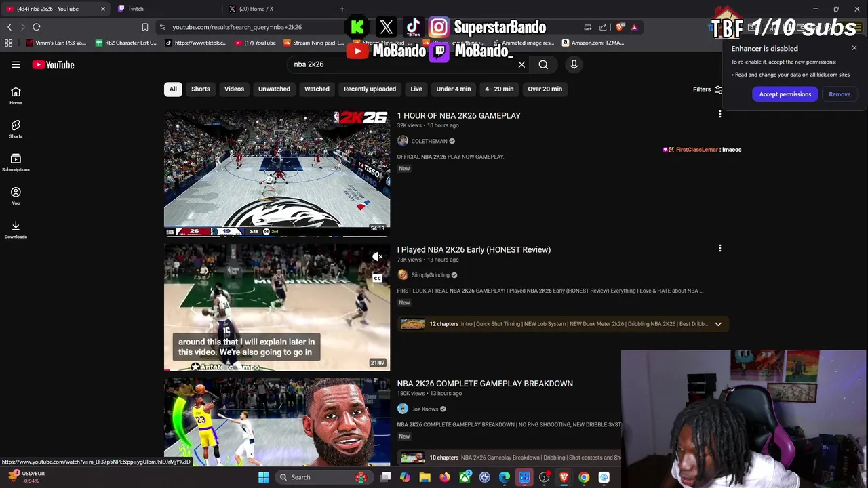The image size is (868, 488).
Task: Open more options for 1 HOUR OF NBA 2K26 GAMEPLAY
Action: pyautogui.click(x=719, y=115)
